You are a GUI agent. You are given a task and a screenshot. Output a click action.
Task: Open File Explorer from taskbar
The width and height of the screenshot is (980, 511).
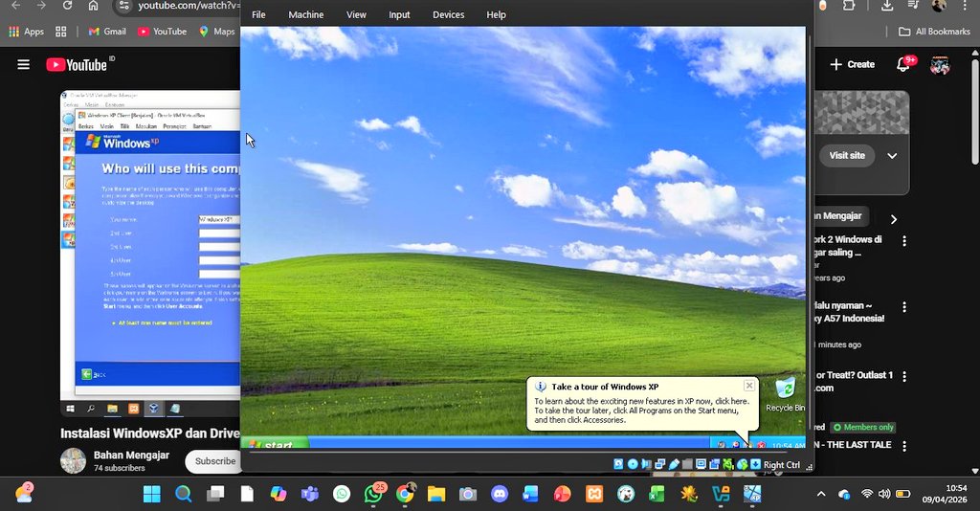click(x=436, y=494)
